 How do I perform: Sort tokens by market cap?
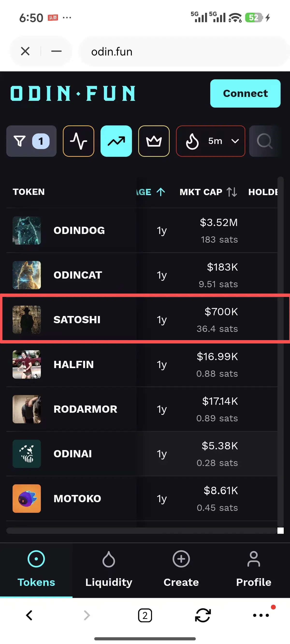[x=208, y=192]
